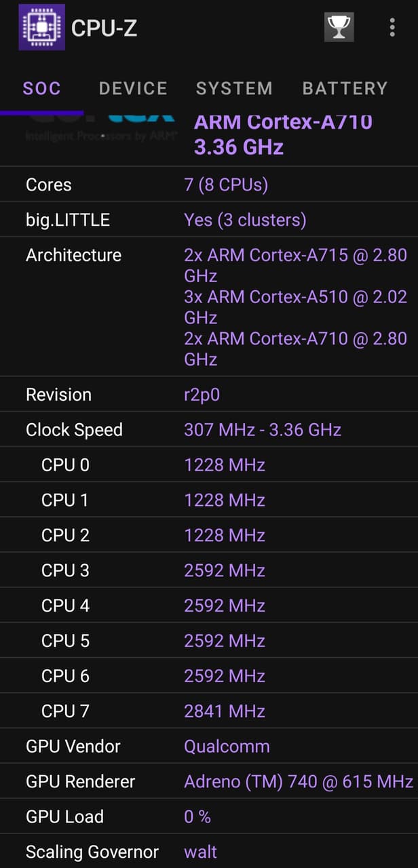Select the SOC tab
The height and width of the screenshot is (868, 418).
(41, 88)
